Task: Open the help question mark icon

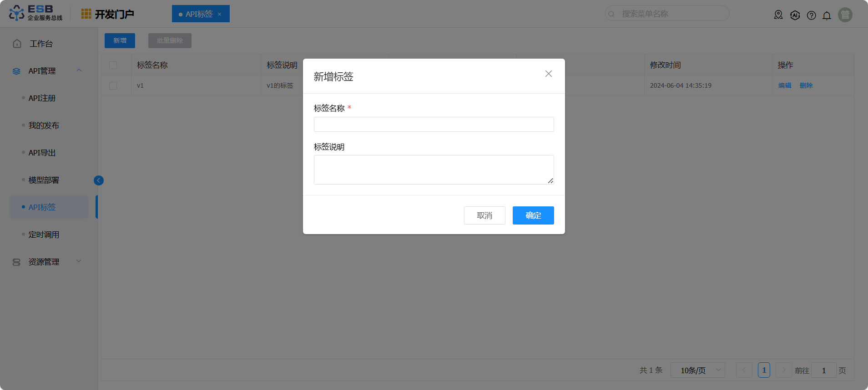Action: point(811,15)
